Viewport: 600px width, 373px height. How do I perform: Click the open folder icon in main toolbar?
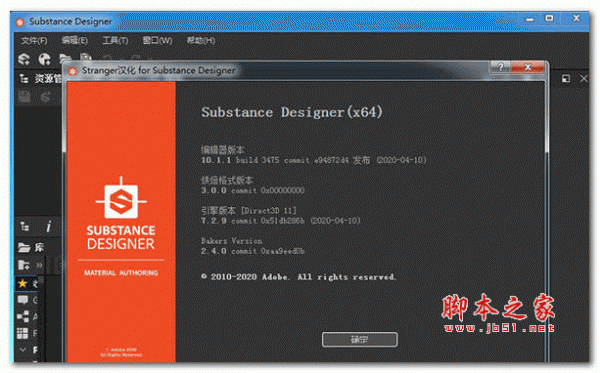point(65,58)
